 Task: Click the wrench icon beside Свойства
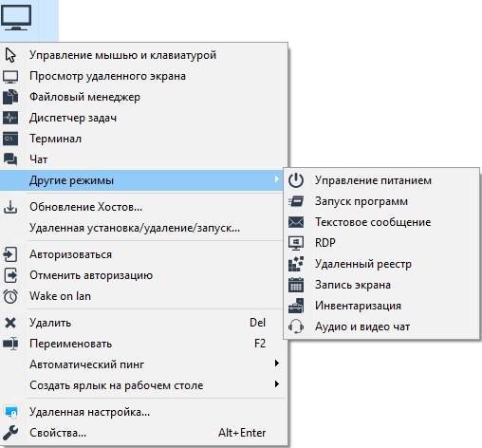(x=10, y=433)
